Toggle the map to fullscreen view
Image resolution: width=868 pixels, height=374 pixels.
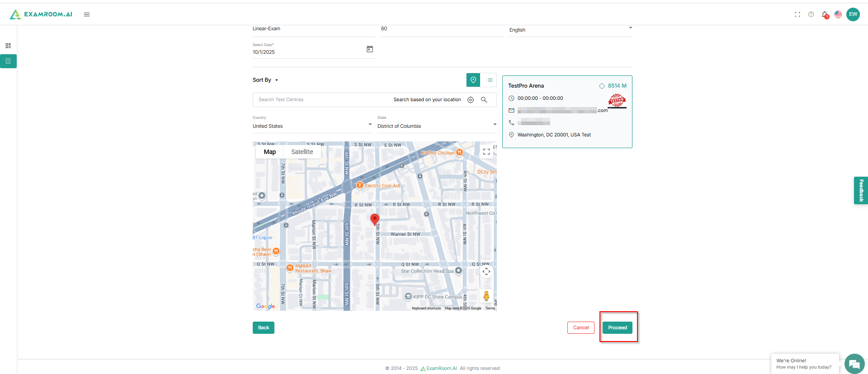(x=486, y=152)
